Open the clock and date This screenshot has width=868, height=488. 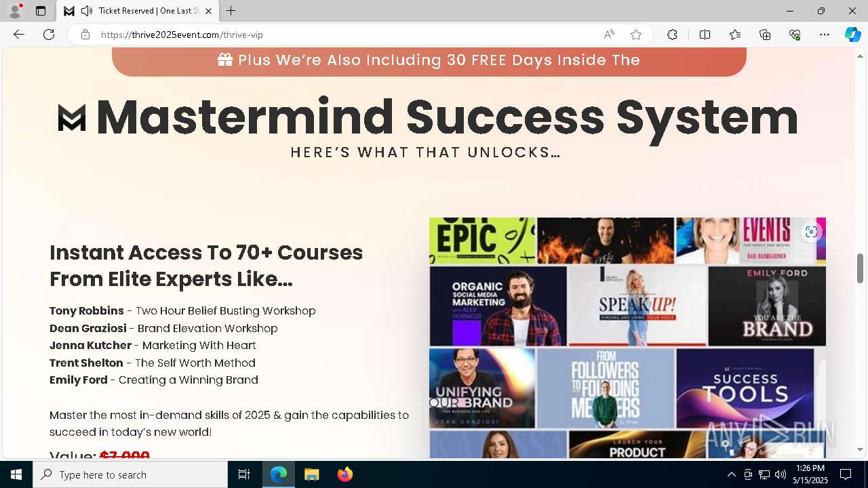coord(811,474)
